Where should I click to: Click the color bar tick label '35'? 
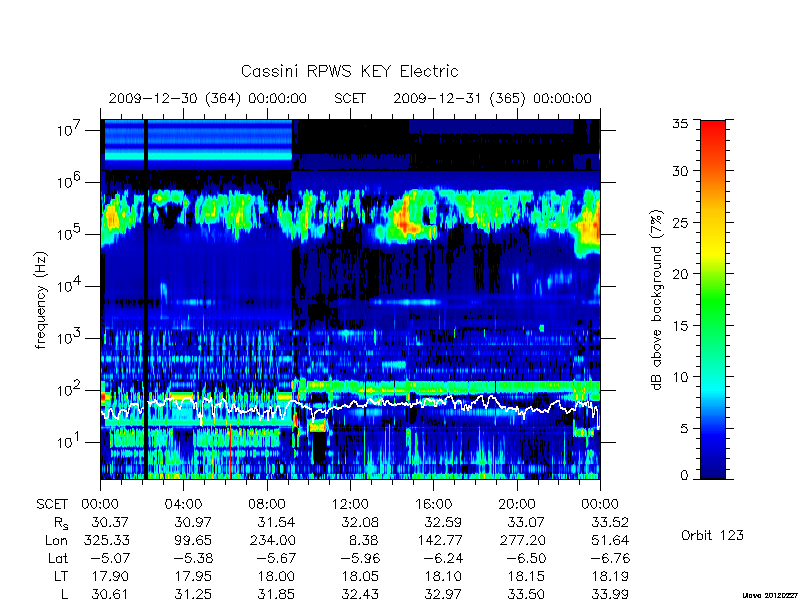click(x=680, y=123)
